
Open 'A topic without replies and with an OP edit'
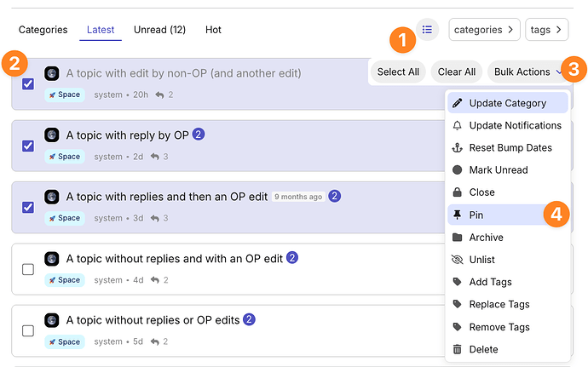click(x=175, y=259)
